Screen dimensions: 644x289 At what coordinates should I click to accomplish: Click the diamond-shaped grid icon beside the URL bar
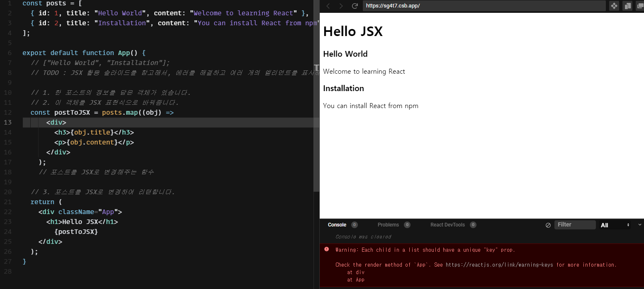pos(614,6)
